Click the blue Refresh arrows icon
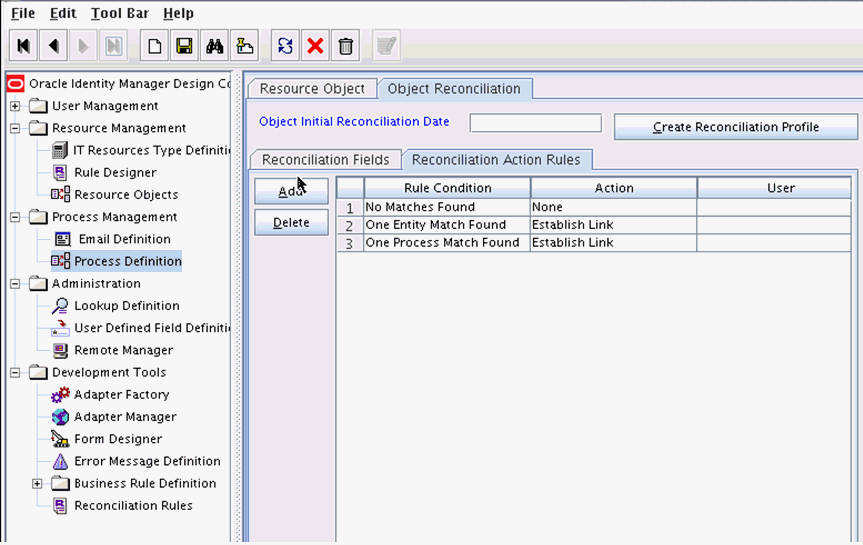The image size is (863, 545). point(285,46)
